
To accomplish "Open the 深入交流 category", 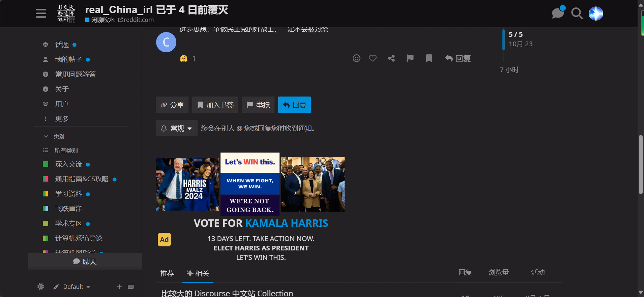I will click(68, 164).
